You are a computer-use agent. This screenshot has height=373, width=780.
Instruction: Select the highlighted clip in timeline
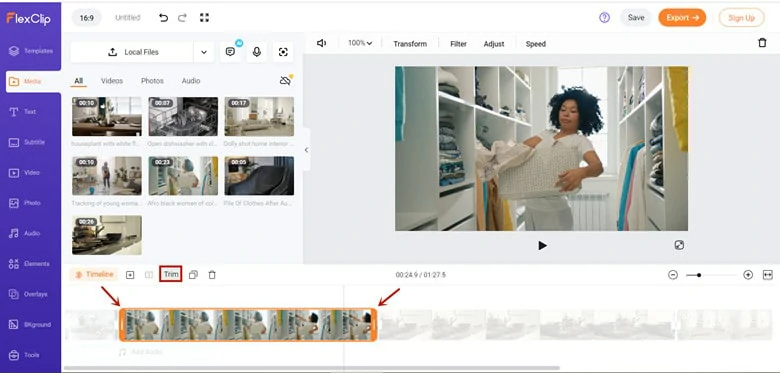pyautogui.click(x=248, y=325)
